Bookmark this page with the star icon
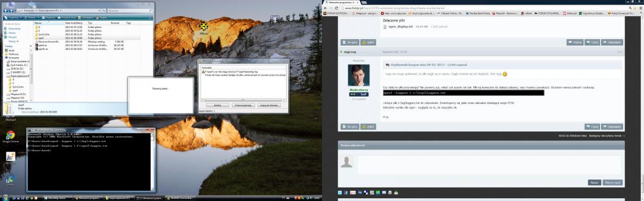The height and width of the screenshot is (201, 644). coord(634,8)
